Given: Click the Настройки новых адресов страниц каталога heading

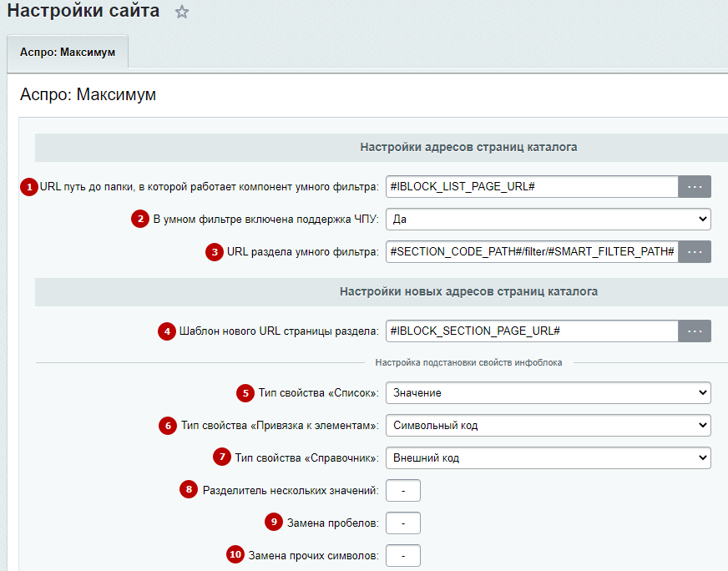Looking at the screenshot, I should [468, 291].
